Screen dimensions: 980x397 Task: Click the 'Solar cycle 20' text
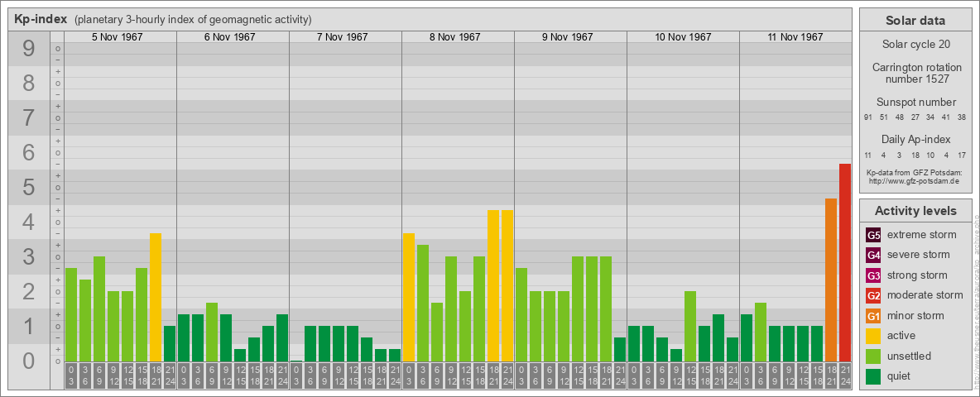[x=915, y=45]
